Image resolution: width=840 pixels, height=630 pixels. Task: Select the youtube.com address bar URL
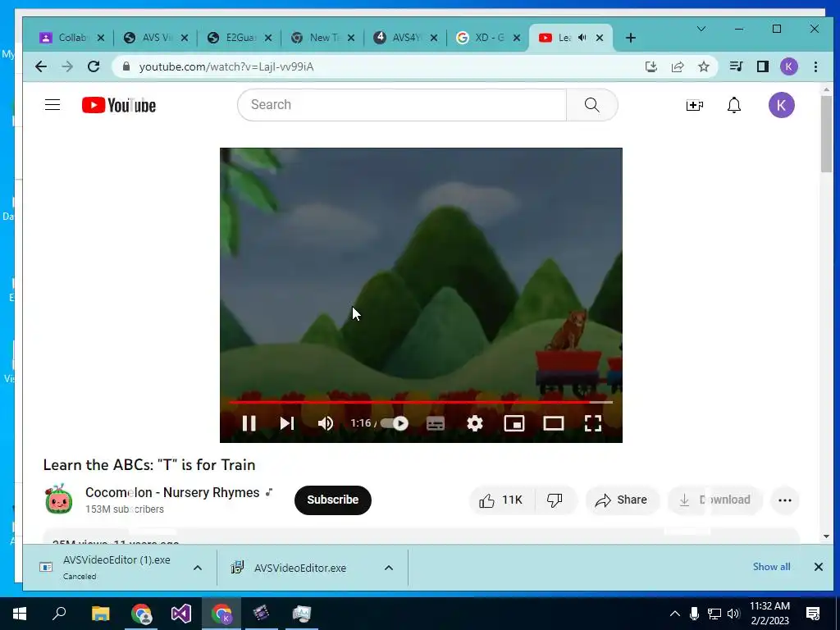click(x=226, y=67)
